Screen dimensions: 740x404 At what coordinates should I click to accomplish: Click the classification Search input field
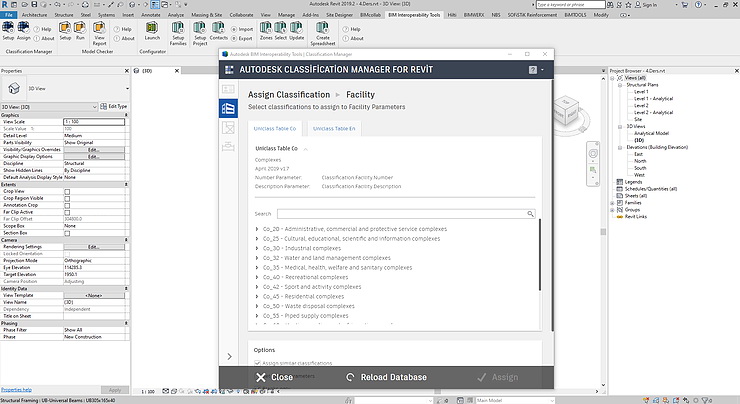coord(405,214)
